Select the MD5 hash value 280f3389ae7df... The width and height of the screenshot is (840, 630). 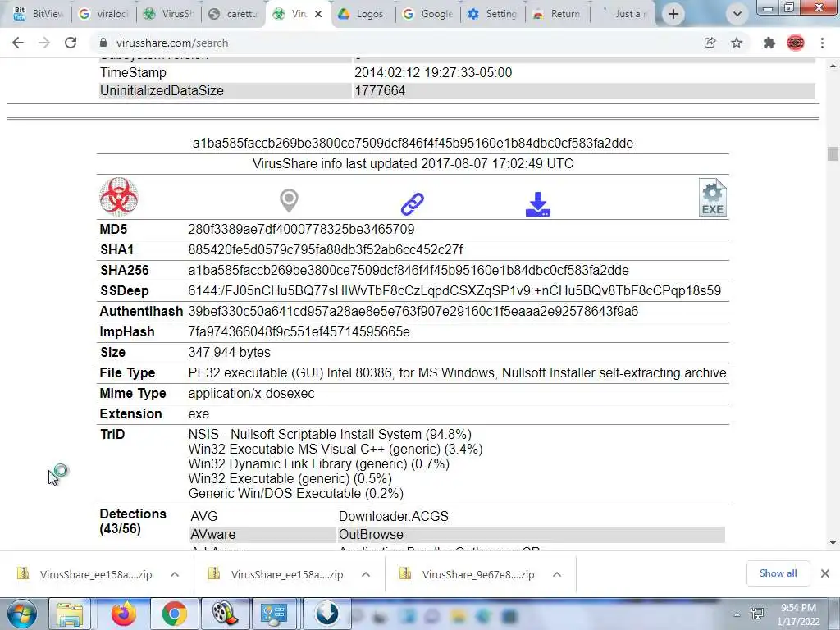[301, 230]
